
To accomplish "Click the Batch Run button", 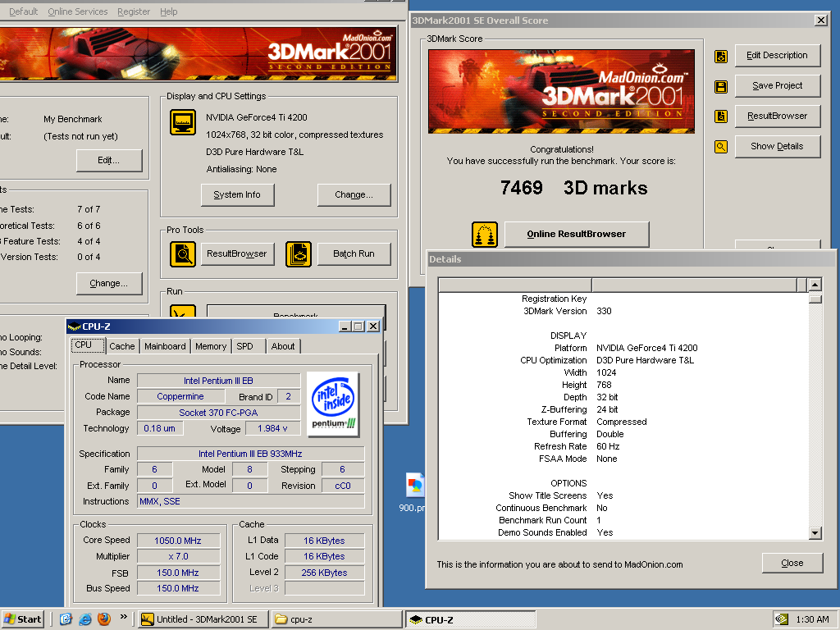I will tap(354, 254).
